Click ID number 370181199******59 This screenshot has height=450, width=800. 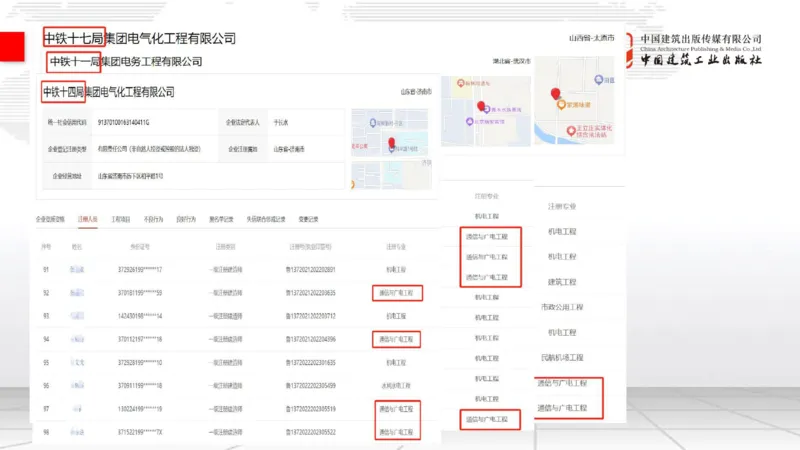coord(140,293)
